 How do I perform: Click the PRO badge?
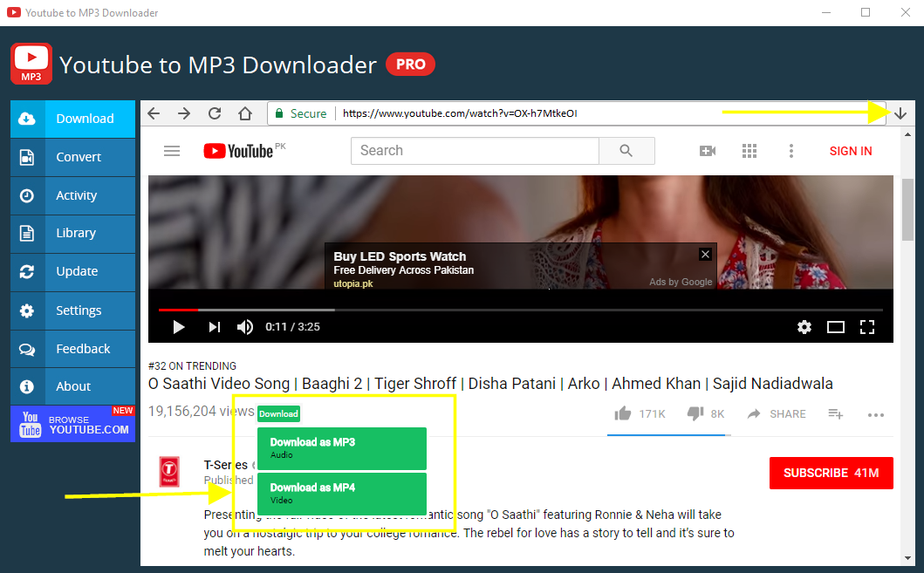click(411, 65)
